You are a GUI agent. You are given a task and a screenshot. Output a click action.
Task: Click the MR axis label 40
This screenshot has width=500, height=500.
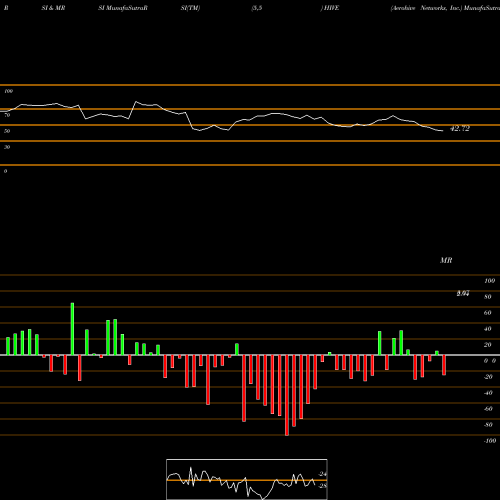pyautogui.click(x=488, y=329)
